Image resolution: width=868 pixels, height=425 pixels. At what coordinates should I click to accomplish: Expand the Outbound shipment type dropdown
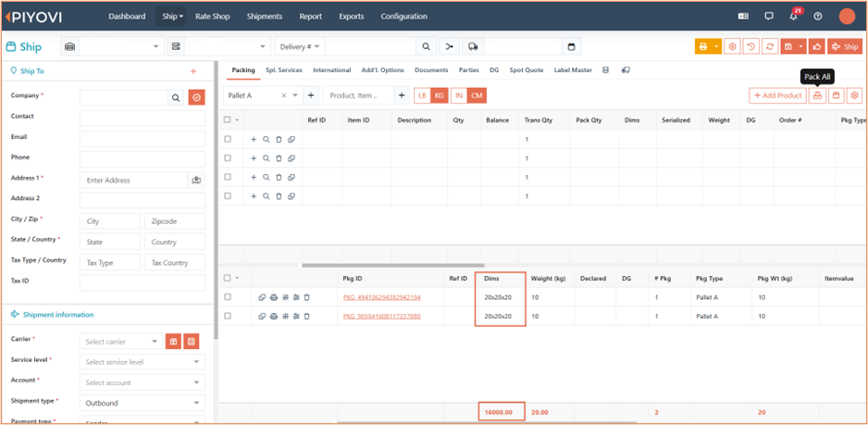[143, 403]
